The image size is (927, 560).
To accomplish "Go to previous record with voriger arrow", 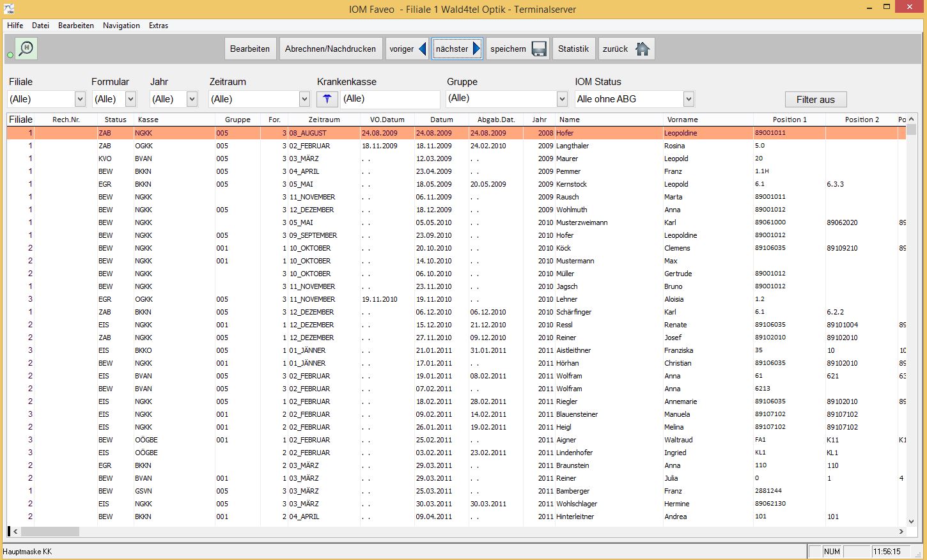I will 422,49.
